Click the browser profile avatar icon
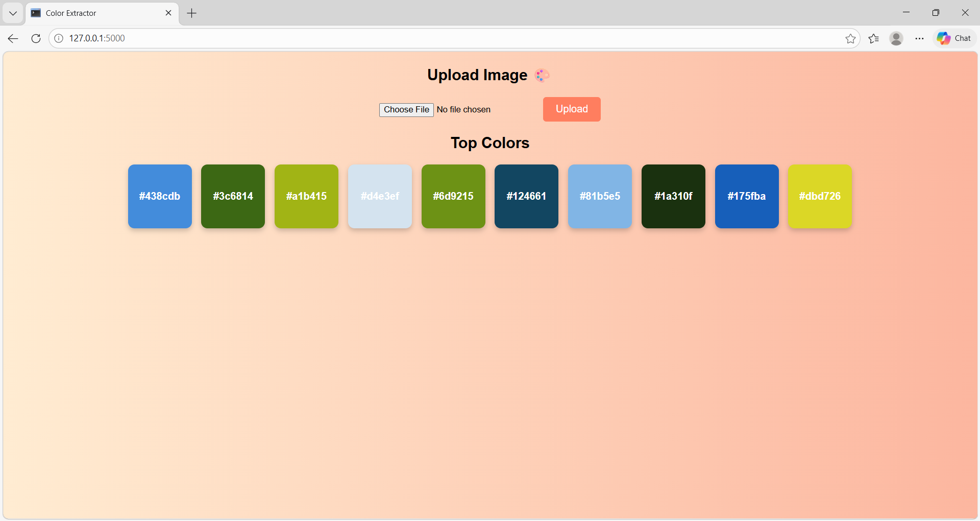Screen dimensions: 980x521 [896, 38]
